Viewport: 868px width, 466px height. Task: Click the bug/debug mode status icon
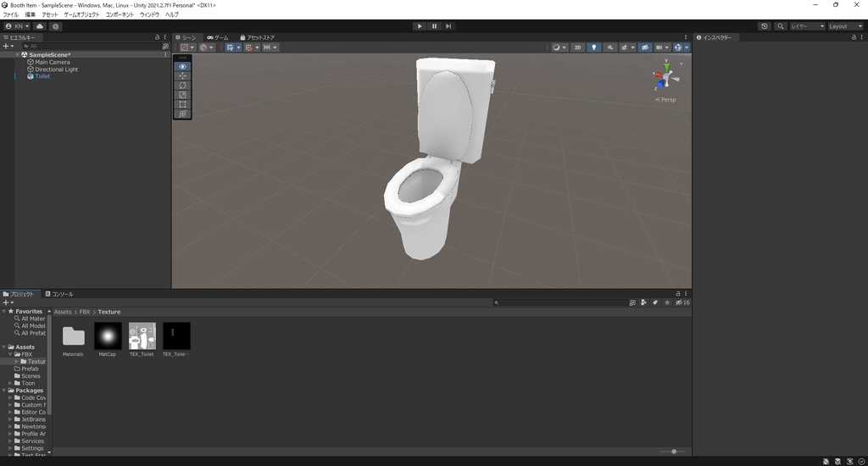826,462
